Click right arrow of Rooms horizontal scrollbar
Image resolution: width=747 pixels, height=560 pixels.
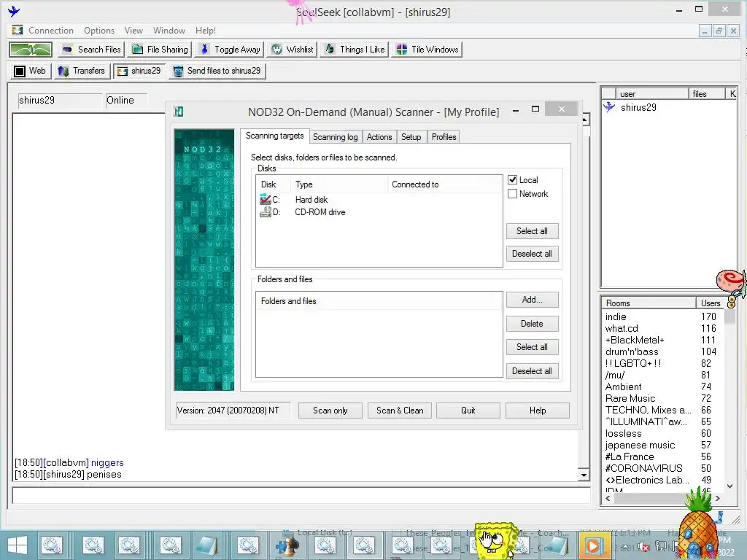click(x=718, y=499)
